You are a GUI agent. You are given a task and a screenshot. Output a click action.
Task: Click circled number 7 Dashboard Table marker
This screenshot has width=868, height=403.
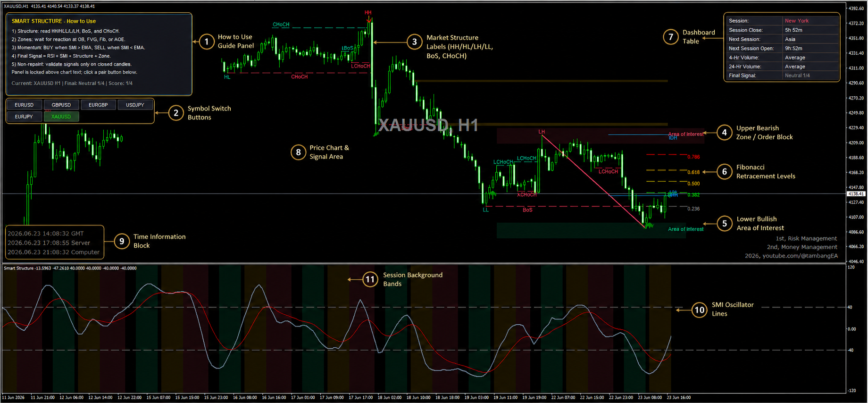671,37
